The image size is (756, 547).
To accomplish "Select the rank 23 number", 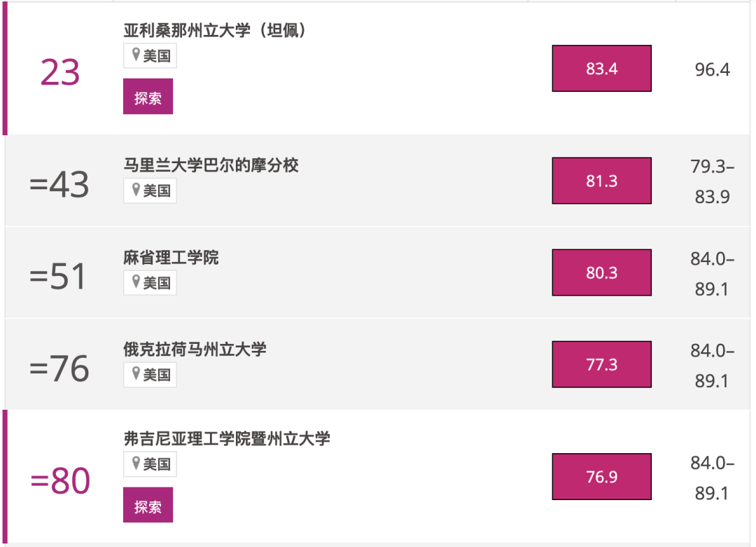I will [x=59, y=72].
